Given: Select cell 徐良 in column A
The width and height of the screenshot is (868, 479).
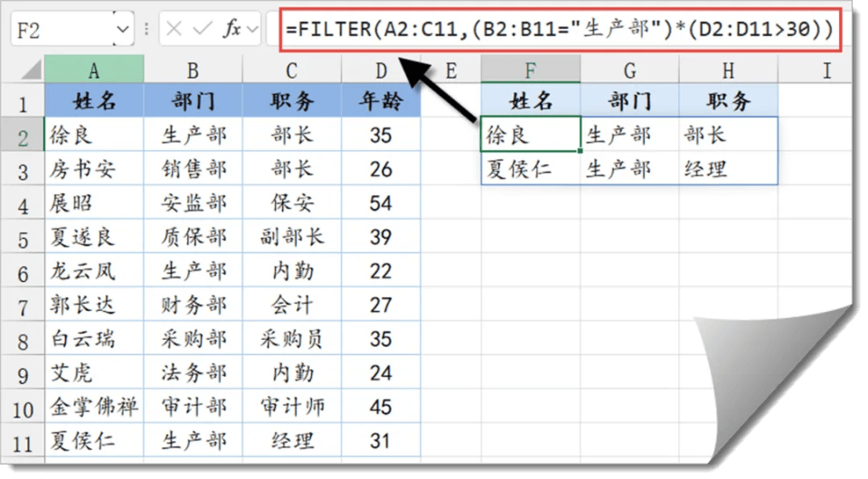Looking at the screenshot, I should pos(94,135).
